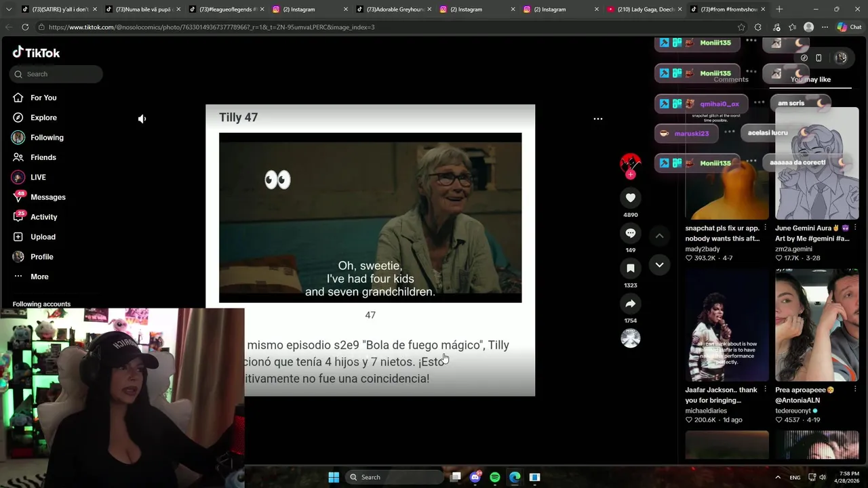This screenshot has height=488, width=868.
Task: Click the TikTok logo
Action: [36, 52]
